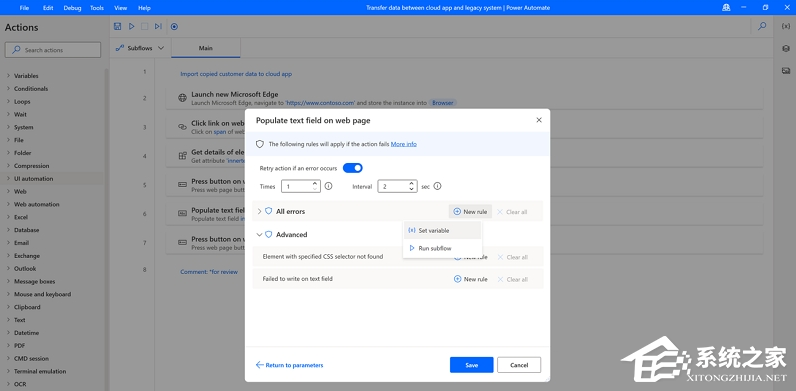Screen dimensions: 796x391
Task: Stop the flow with the square icon
Action: pyautogui.click(x=145, y=26)
